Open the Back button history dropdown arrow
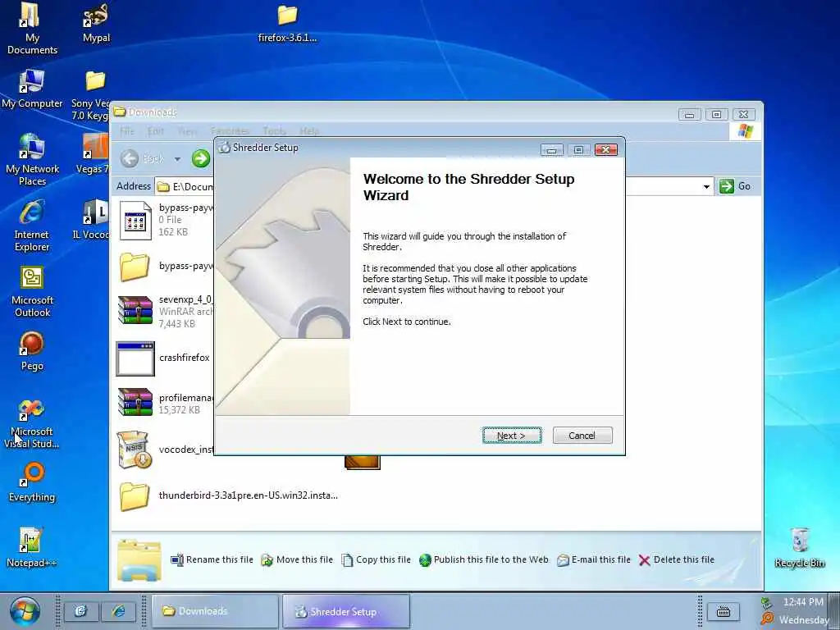This screenshot has height=630, width=840. pyautogui.click(x=177, y=159)
